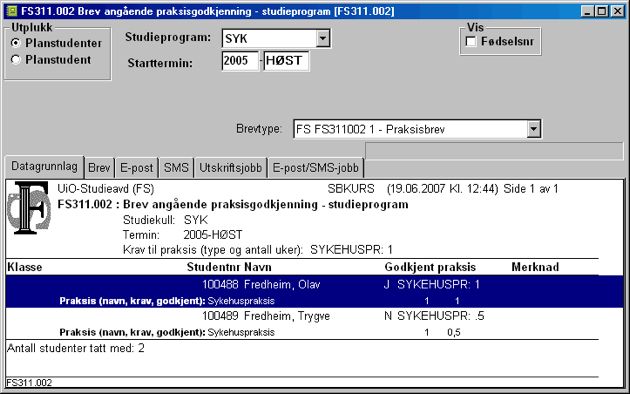The width and height of the screenshot is (630, 394).
Task: Click the Godkjent praksis column header
Action: (430, 267)
